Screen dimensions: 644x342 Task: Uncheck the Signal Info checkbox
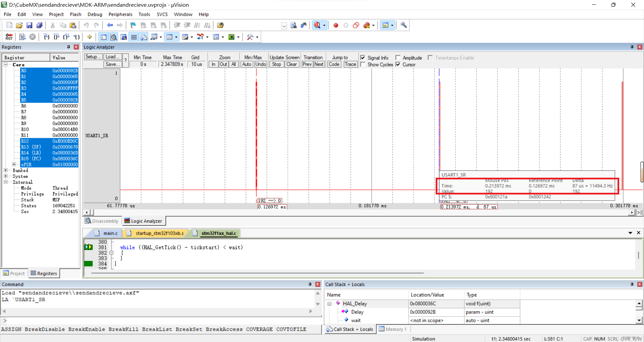tap(363, 58)
